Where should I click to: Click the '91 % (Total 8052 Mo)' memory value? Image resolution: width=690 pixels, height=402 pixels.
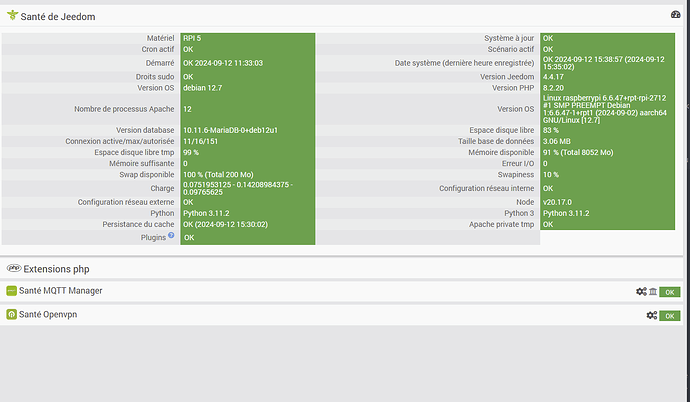[578, 152]
